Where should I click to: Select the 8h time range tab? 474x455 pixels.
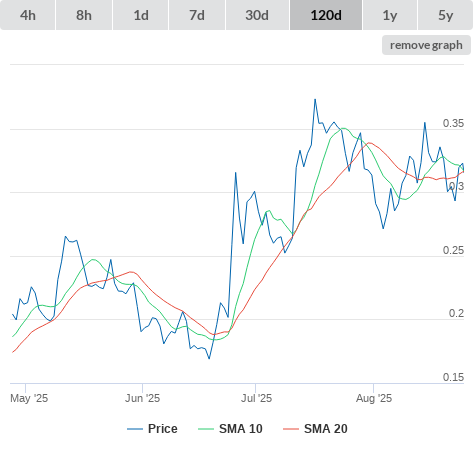coord(84,15)
